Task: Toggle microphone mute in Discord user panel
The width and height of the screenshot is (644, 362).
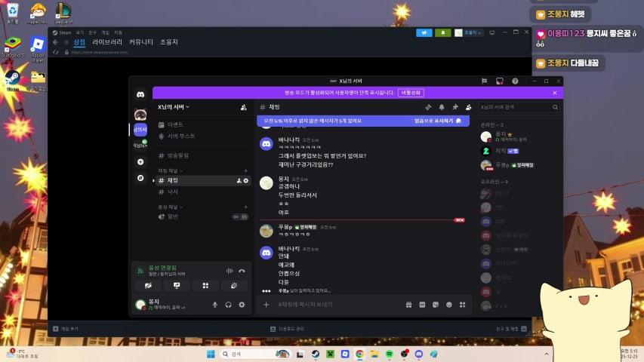Action: 215,305
